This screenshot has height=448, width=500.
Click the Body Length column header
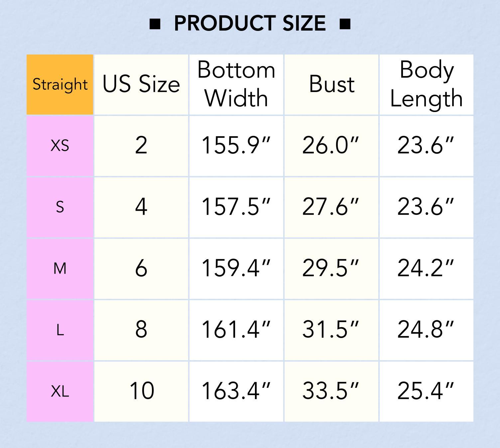[x=426, y=84]
